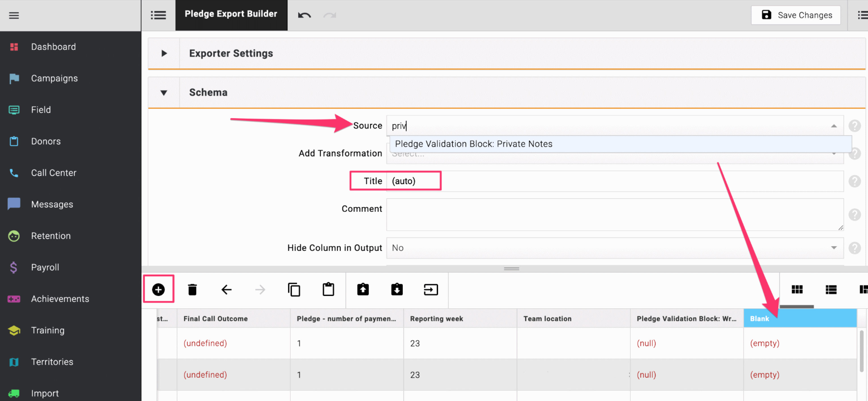This screenshot has height=401, width=868.
Task: Open the hamburger menu in sidebar
Action: 14,15
